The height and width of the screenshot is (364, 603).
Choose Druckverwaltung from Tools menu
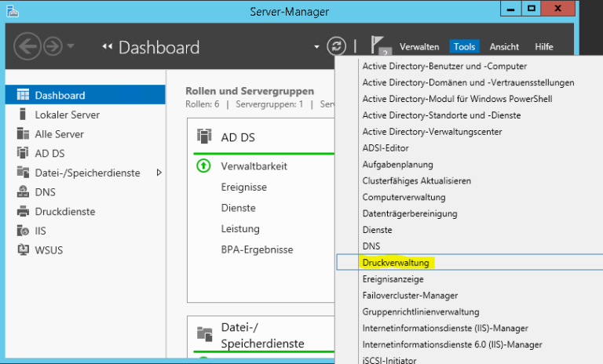click(396, 263)
